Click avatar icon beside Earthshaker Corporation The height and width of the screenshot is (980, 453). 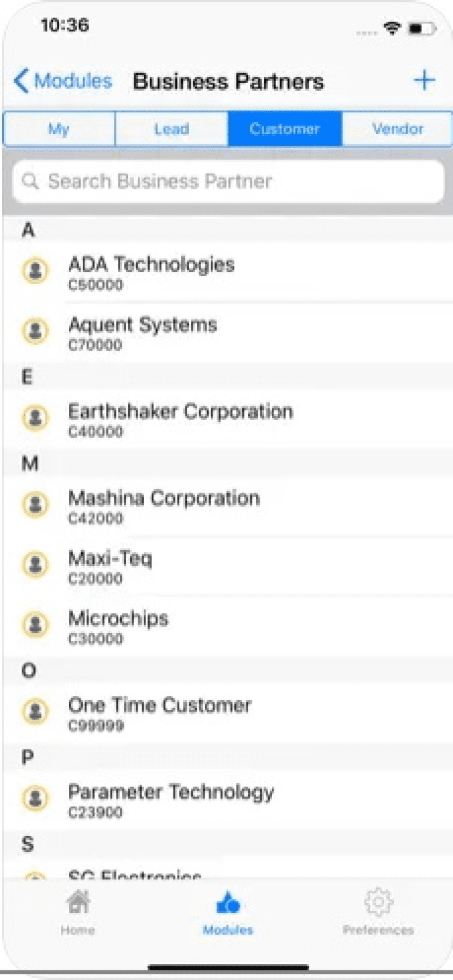pyautogui.click(x=35, y=418)
